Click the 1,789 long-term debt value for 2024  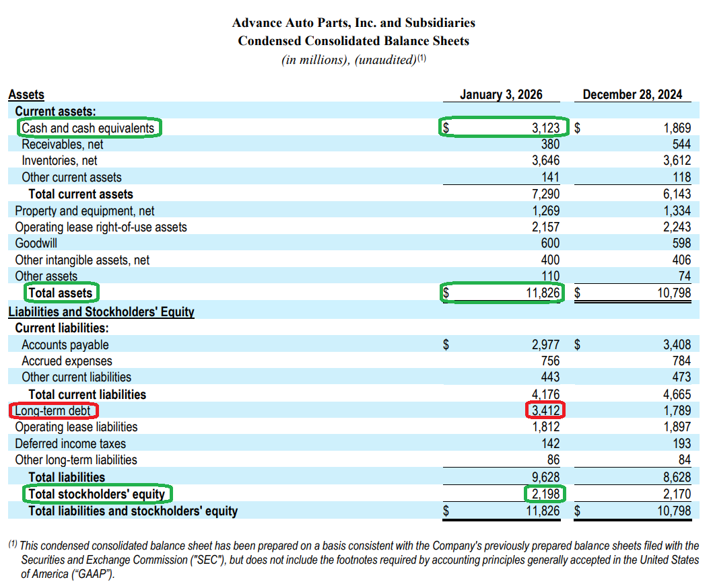pyautogui.click(x=677, y=411)
